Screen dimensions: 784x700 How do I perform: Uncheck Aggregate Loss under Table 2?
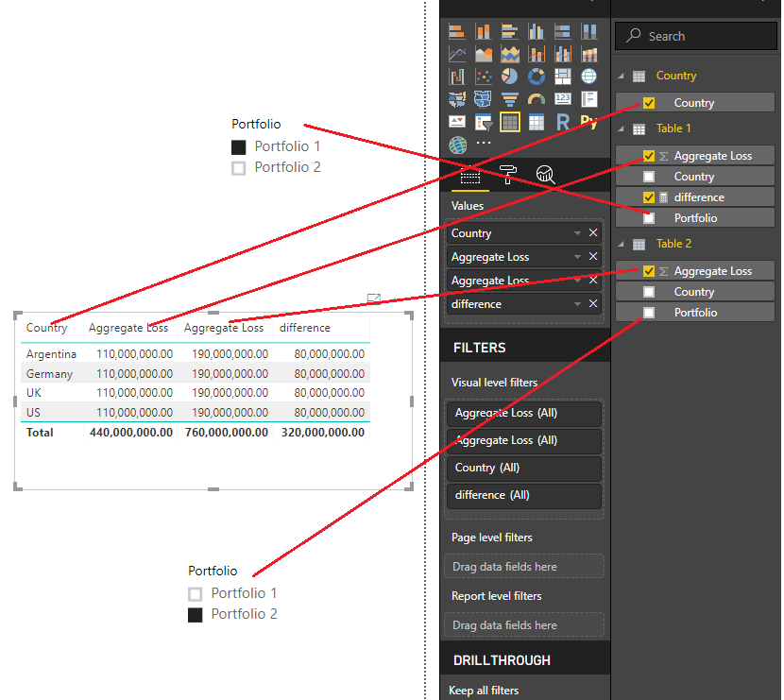coord(649,271)
